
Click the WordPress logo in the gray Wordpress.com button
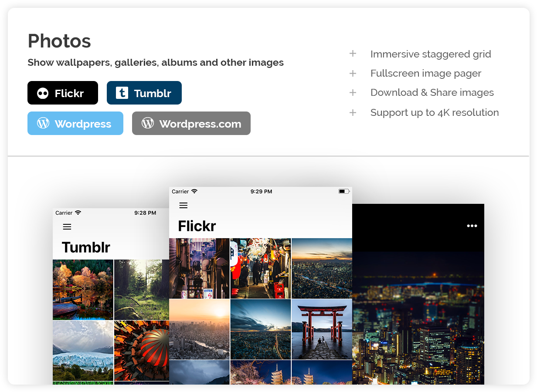[148, 123]
